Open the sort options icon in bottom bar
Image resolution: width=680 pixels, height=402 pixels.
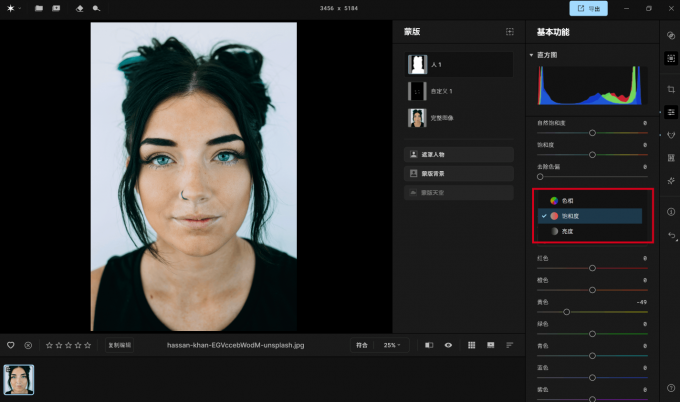click(509, 345)
